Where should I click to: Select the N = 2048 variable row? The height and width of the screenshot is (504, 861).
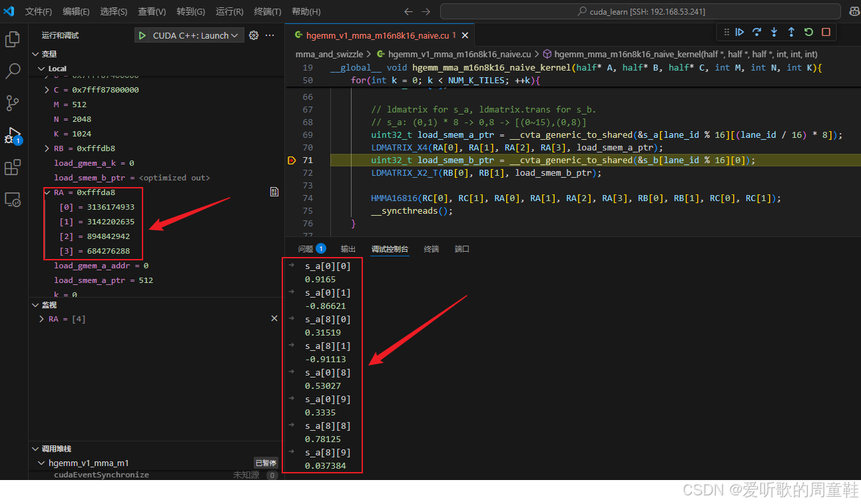156,119
